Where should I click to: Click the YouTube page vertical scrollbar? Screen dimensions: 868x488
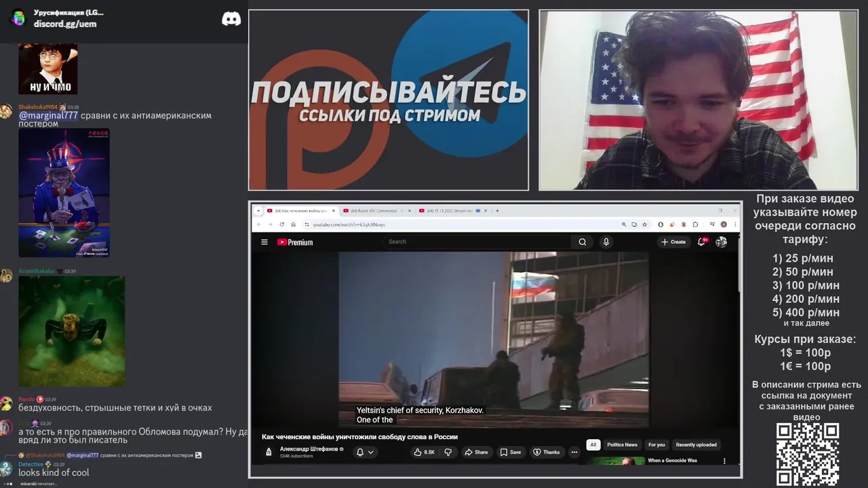(x=739, y=262)
